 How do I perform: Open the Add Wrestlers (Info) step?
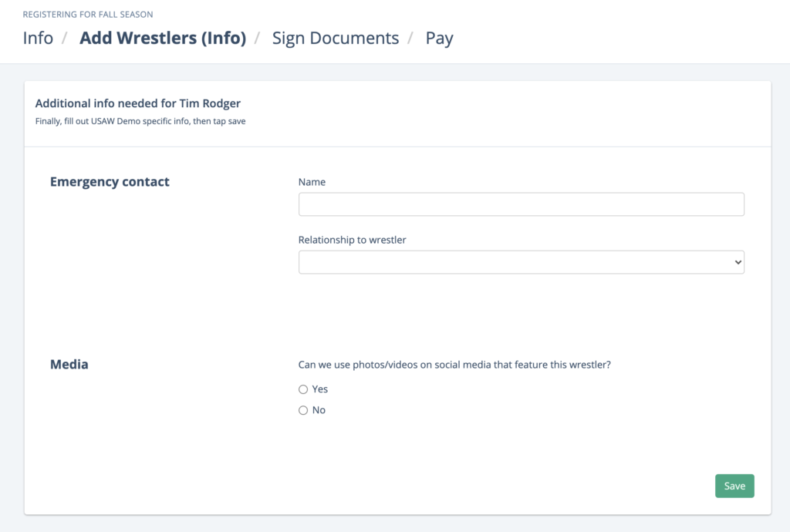tap(163, 39)
